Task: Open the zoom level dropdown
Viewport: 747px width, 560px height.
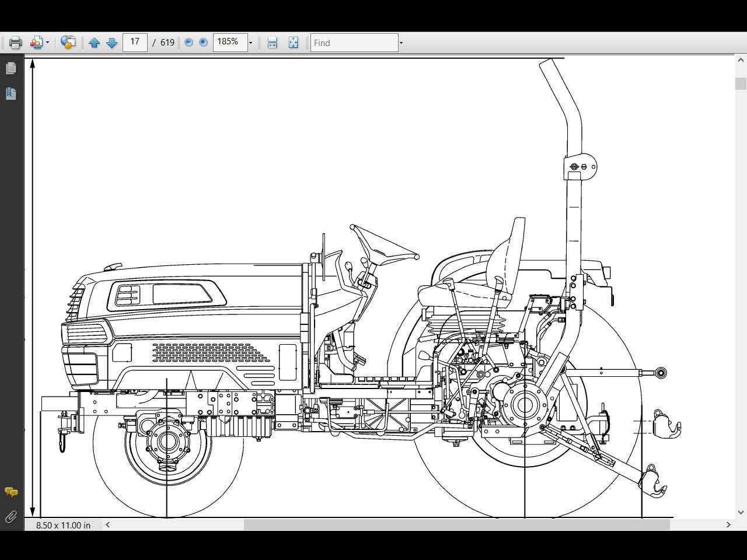Action: click(x=250, y=42)
